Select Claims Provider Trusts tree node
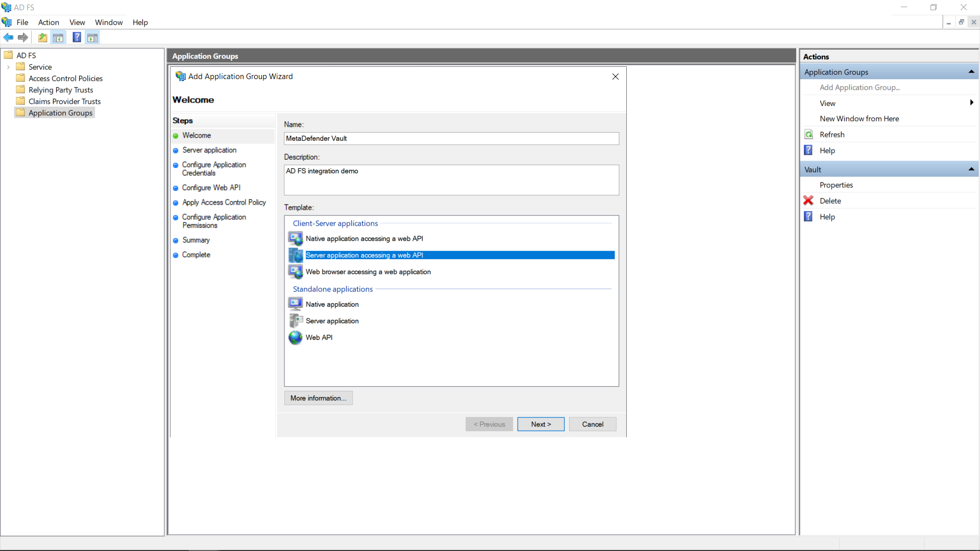The height and width of the screenshot is (551, 980). [64, 101]
